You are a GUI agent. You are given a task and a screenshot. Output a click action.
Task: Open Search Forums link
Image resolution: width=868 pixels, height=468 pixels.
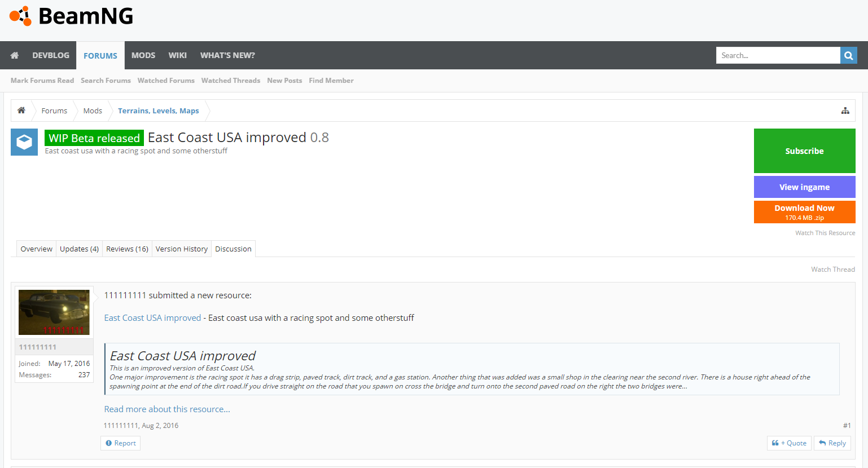(x=106, y=81)
